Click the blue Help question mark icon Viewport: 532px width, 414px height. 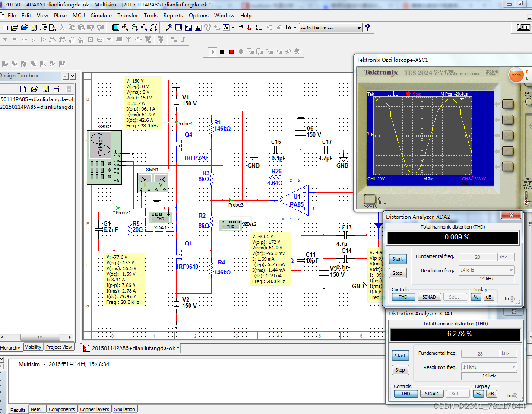pyautogui.click(x=367, y=27)
